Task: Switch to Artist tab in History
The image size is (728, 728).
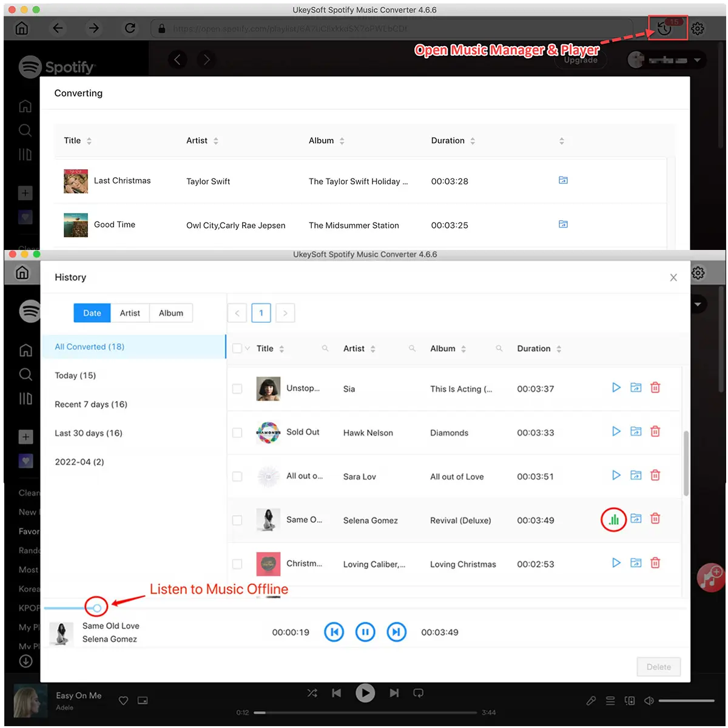Action: point(130,313)
